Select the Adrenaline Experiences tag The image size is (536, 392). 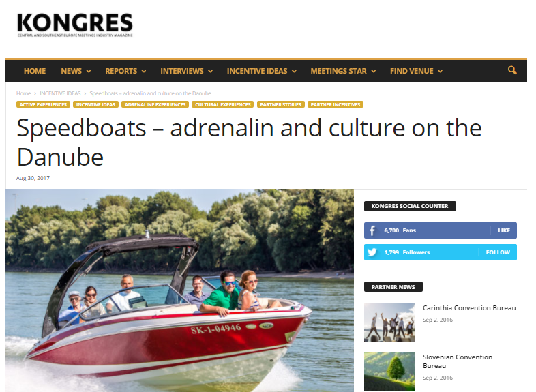155,104
